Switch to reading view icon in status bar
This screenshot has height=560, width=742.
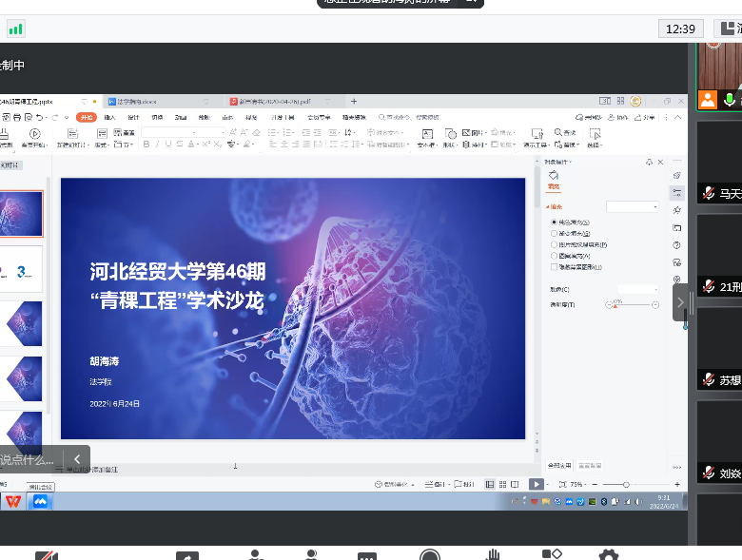pos(515,484)
